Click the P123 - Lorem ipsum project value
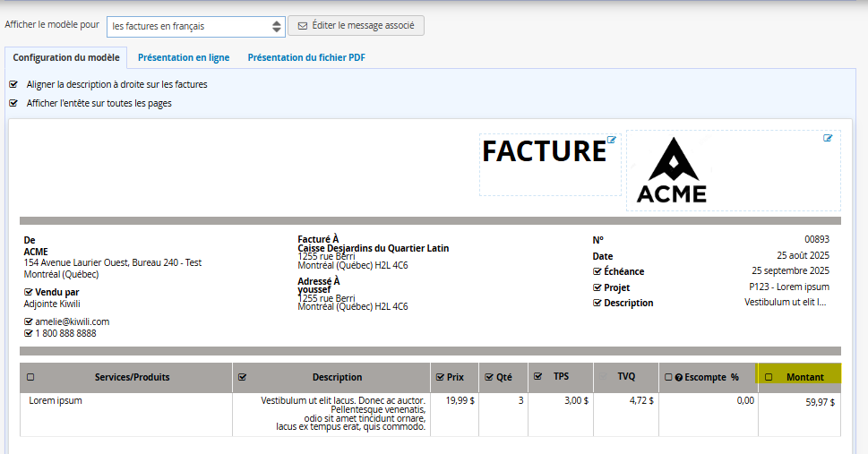The height and width of the screenshot is (454, 868). [789, 287]
